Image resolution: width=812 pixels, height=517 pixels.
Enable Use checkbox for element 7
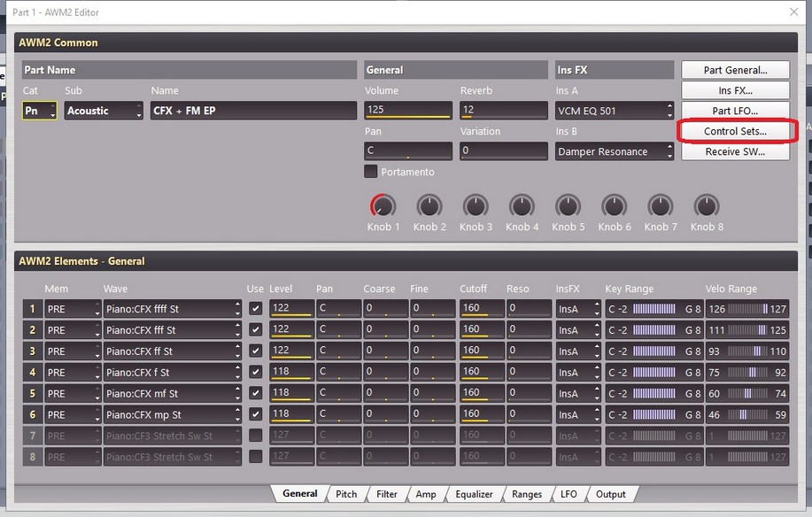[255, 436]
